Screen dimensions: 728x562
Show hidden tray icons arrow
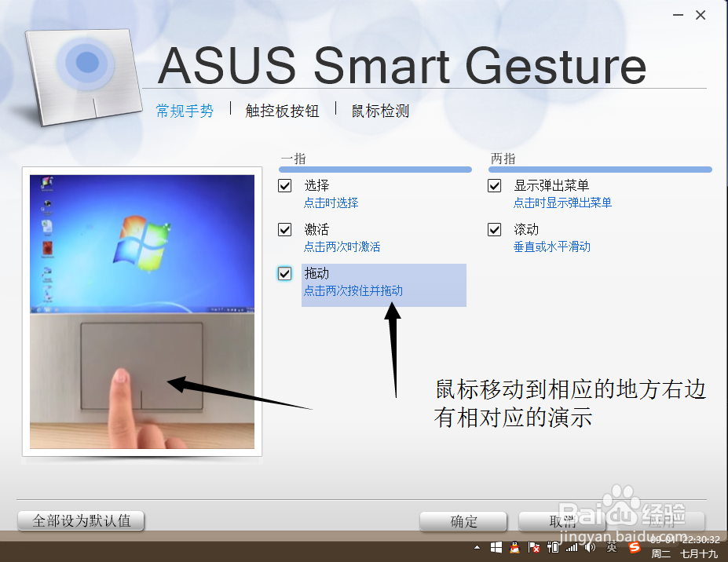coord(477,548)
